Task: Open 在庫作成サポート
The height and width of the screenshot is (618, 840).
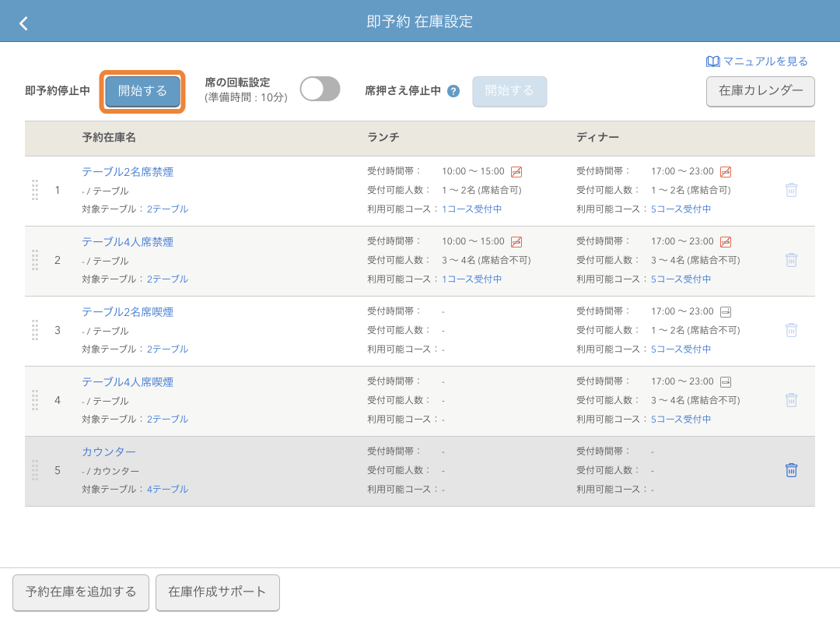Action: [217, 592]
